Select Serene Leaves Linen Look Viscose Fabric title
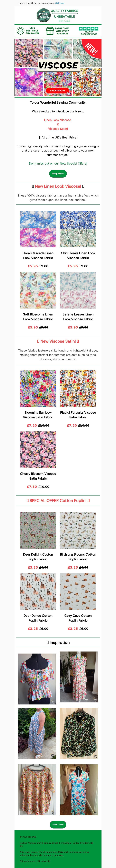The height and width of the screenshot is (868, 116). pyautogui.click(x=78, y=317)
